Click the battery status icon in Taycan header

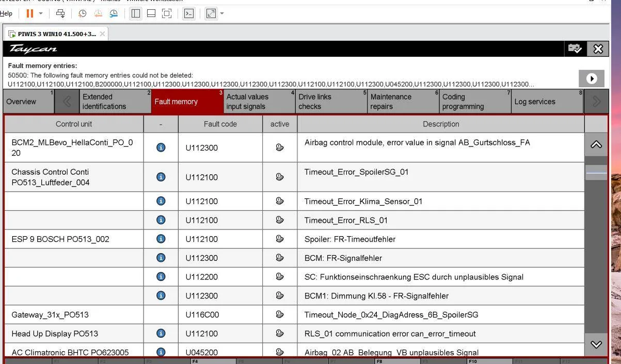coord(575,48)
